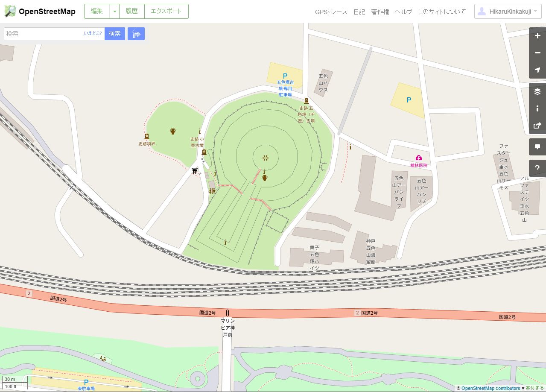Click the 検索 search button
546x392 pixels.
[115, 34]
